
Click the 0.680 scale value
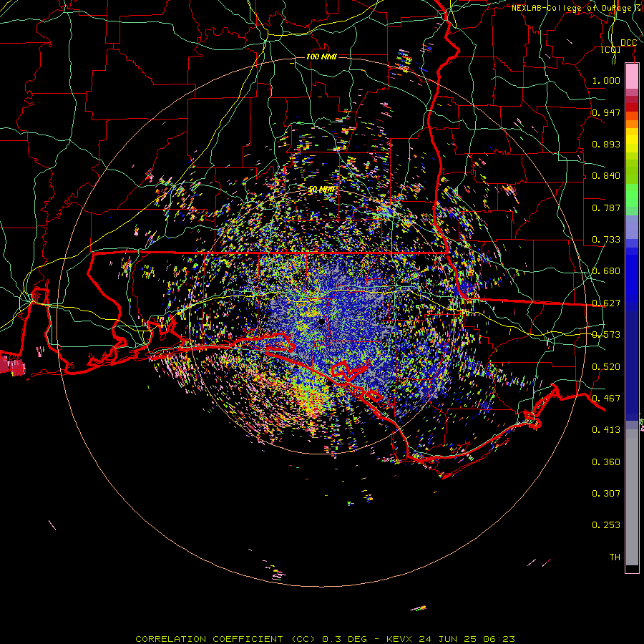[x=606, y=271]
